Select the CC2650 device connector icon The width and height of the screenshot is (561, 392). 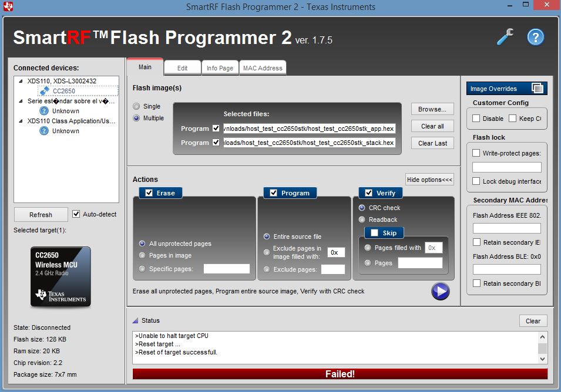(45, 91)
